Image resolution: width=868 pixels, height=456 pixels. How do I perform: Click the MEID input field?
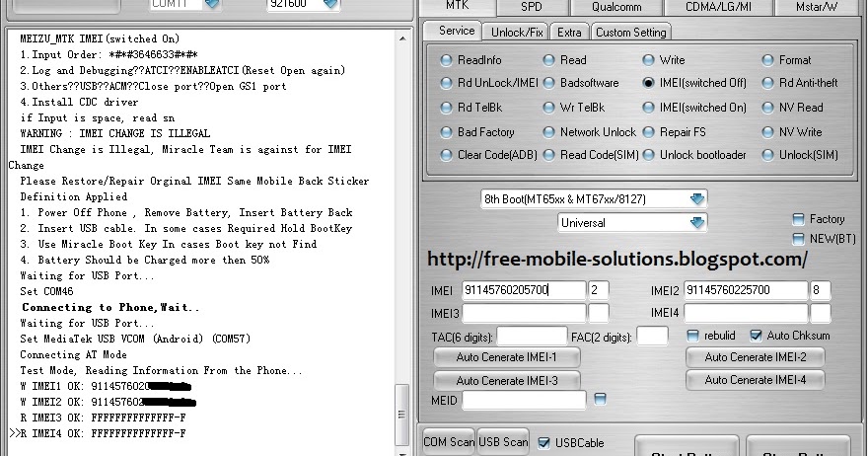[524, 400]
